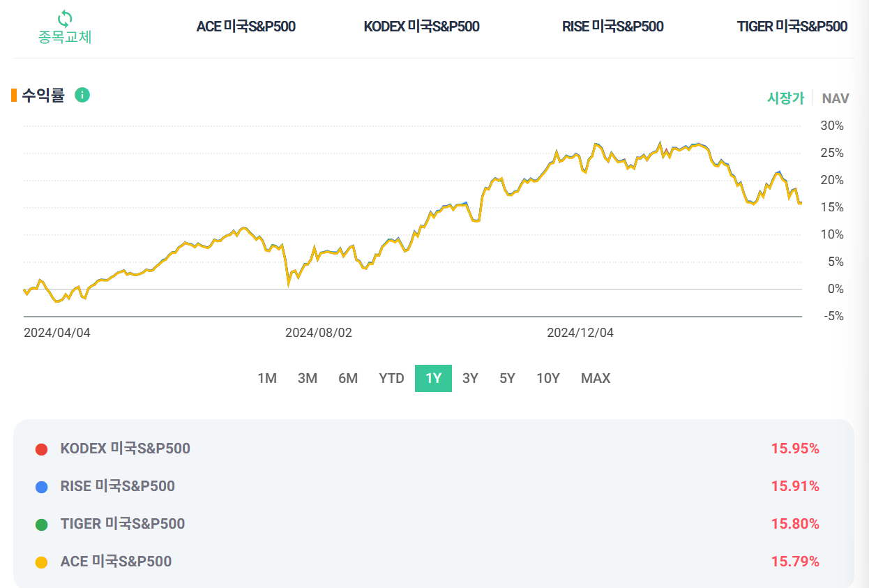869x588 pixels.
Task: Switch chart to NAV view
Action: point(836,98)
